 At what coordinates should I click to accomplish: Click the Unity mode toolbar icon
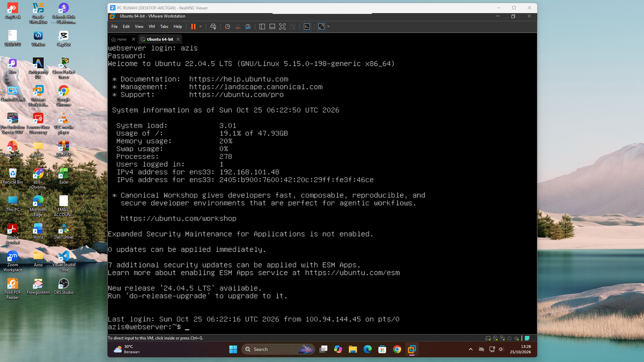292,27
